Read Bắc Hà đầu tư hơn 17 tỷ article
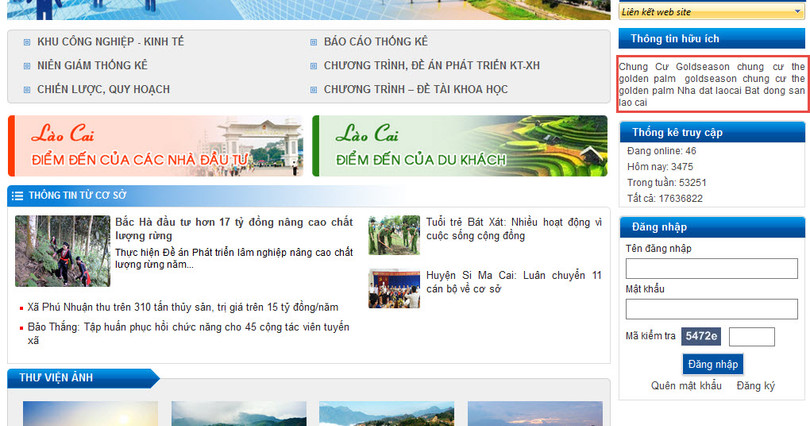This screenshot has height=426, width=810. point(234,228)
